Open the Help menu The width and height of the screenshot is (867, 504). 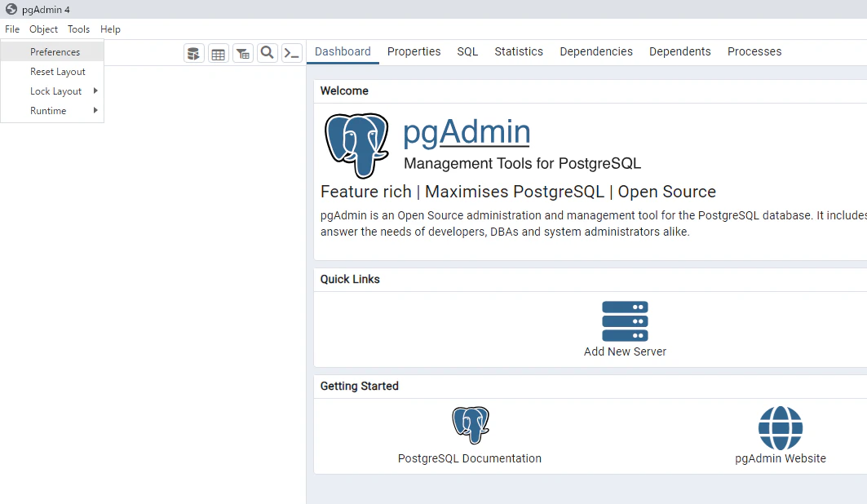[x=110, y=29]
